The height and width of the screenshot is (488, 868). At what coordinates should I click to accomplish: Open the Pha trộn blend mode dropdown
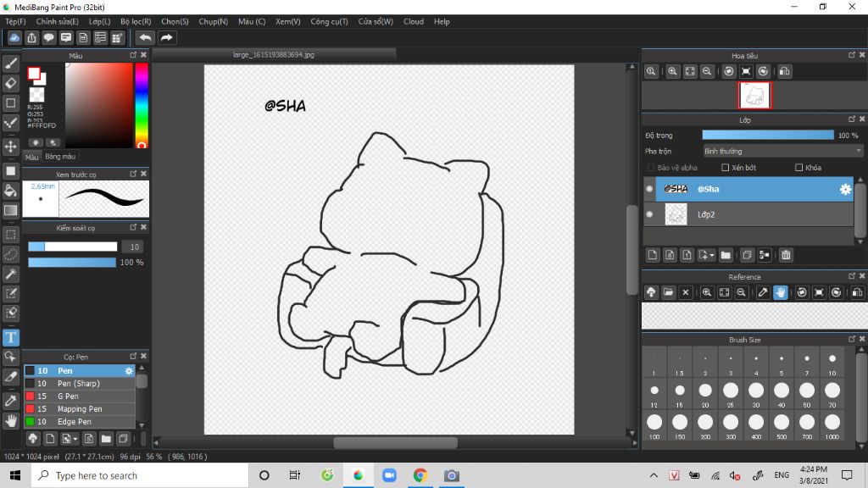pos(782,151)
